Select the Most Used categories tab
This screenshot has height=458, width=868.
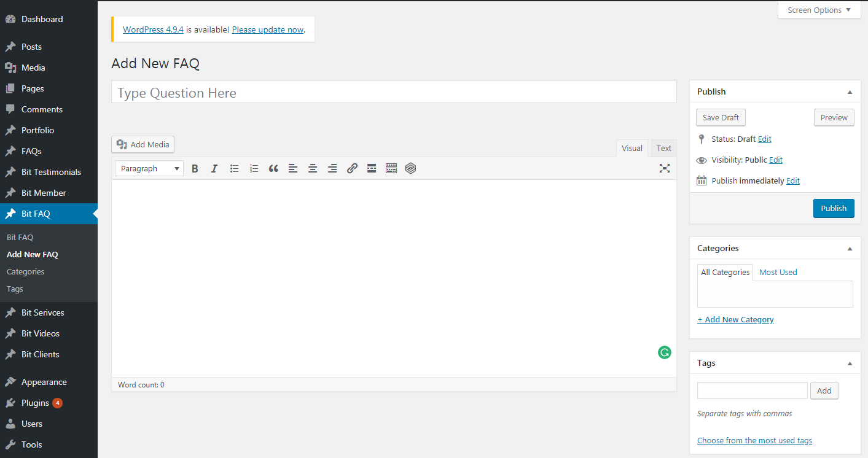click(x=778, y=272)
